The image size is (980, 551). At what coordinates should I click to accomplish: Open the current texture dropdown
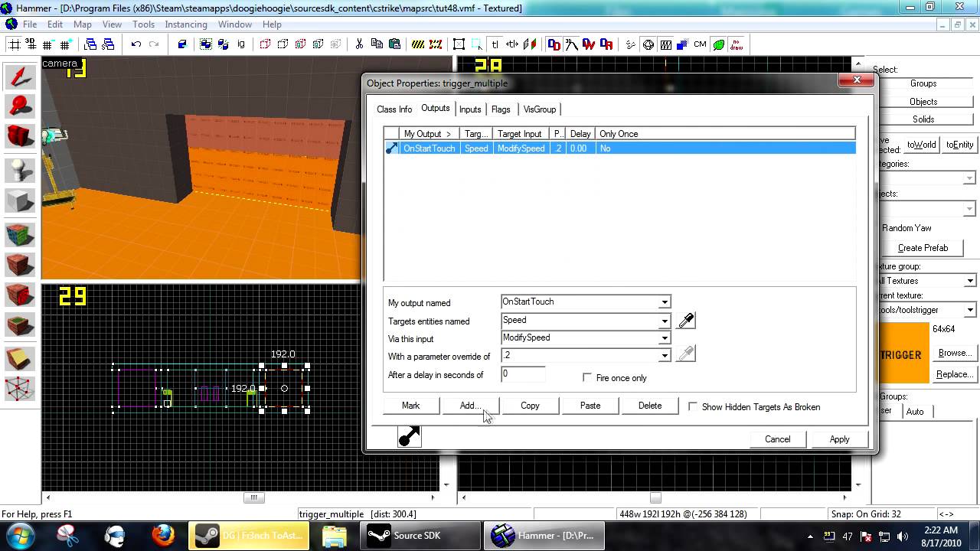tap(969, 310)
